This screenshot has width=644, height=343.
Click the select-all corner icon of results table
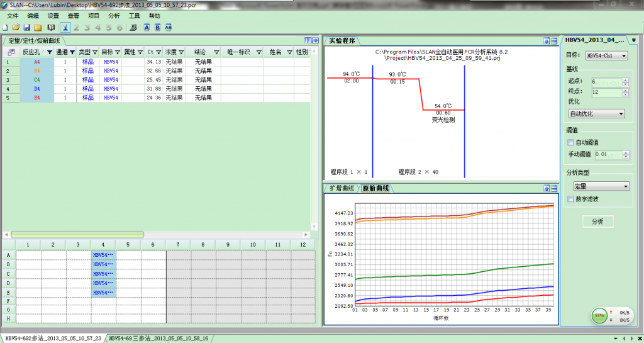tap(11, 52)
